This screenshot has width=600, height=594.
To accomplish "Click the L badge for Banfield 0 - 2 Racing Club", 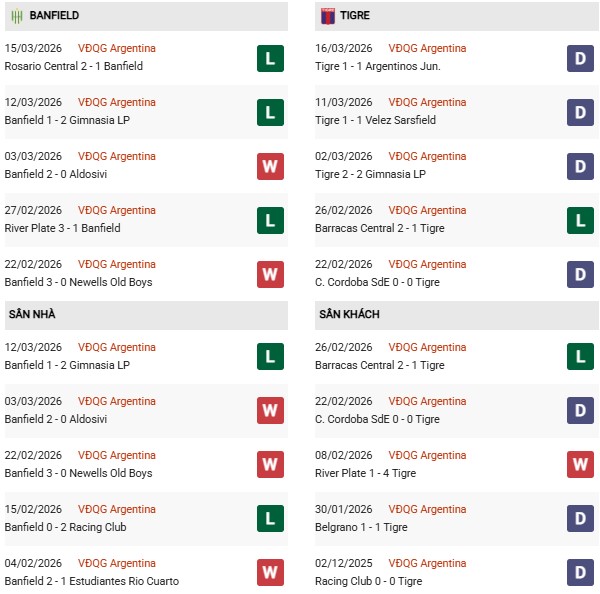I will click(x=270, y=519).
